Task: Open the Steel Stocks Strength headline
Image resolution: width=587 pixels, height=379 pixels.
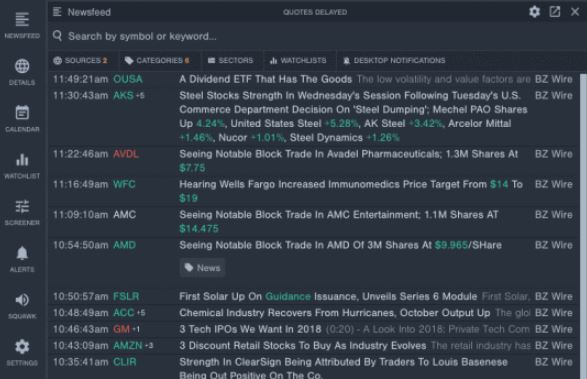Action: (x=353, y=116)
